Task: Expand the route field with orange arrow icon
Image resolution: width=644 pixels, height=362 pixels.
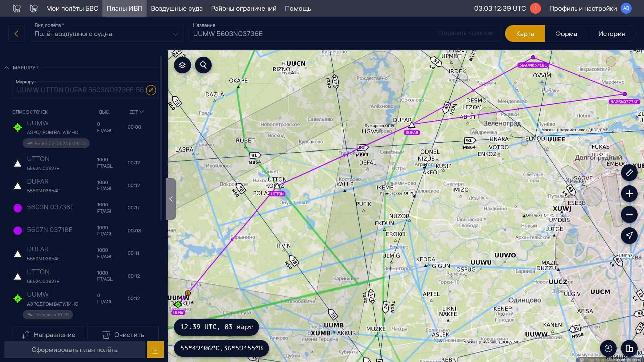Action: (x=151, y=90)
